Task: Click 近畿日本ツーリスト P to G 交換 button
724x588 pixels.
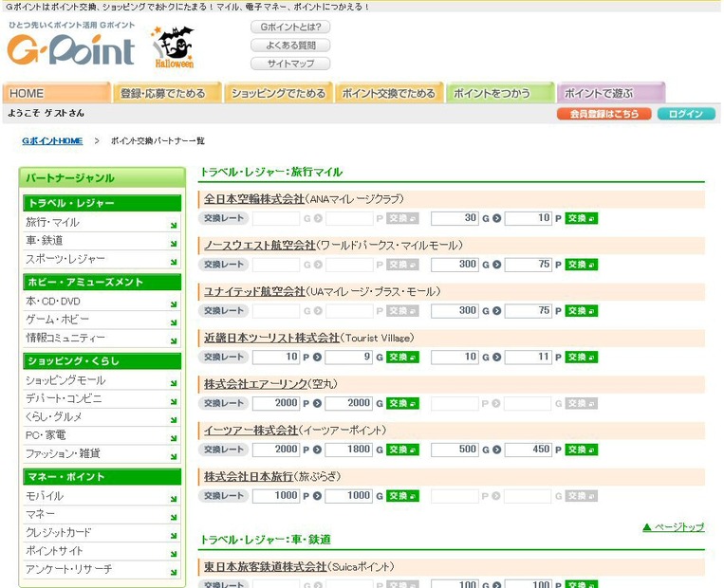Action: pyautogui.click(x=402, y=357)
